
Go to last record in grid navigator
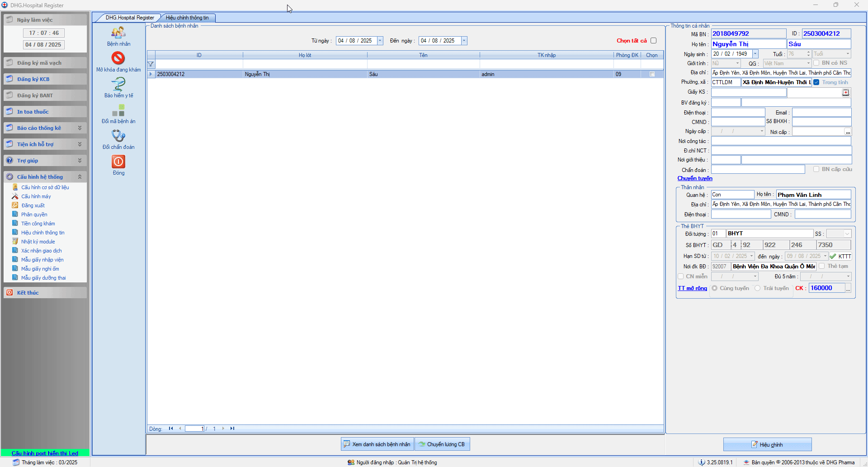(232, 429)
